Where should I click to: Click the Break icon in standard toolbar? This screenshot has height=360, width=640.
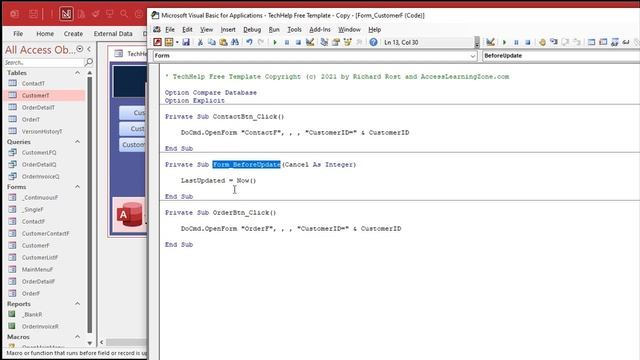[x=287, y=42]
